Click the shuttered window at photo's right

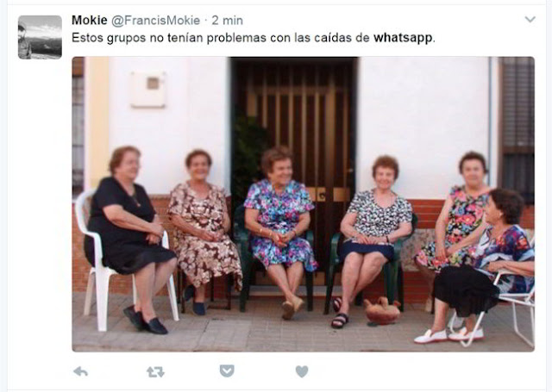[x=517, y=128]
